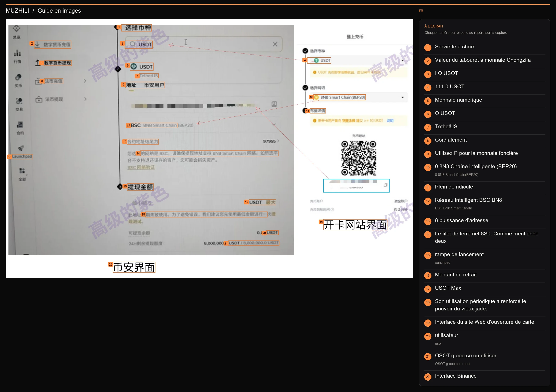This screenshot has width=556, height=392.
Task: Click the 数字货币提现 withdraw up-arrow icon
Action: pyautogui.click(x=37, y=63)
